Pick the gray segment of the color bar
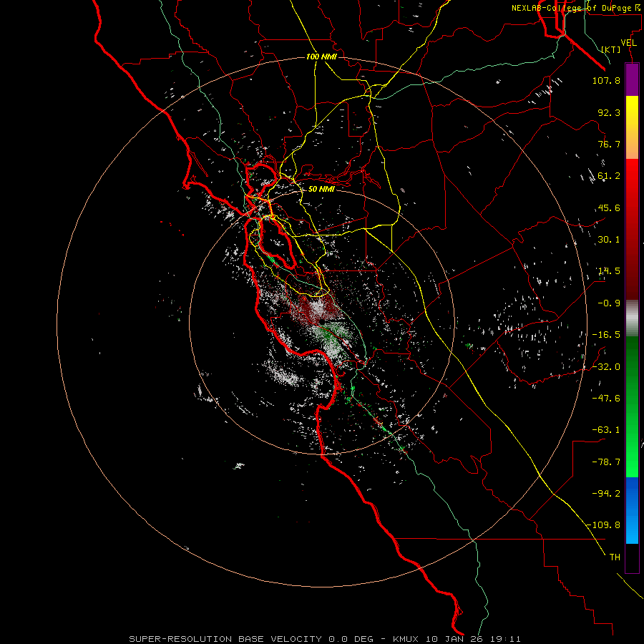Screen dimensions: 644x644 click(632, 318)
